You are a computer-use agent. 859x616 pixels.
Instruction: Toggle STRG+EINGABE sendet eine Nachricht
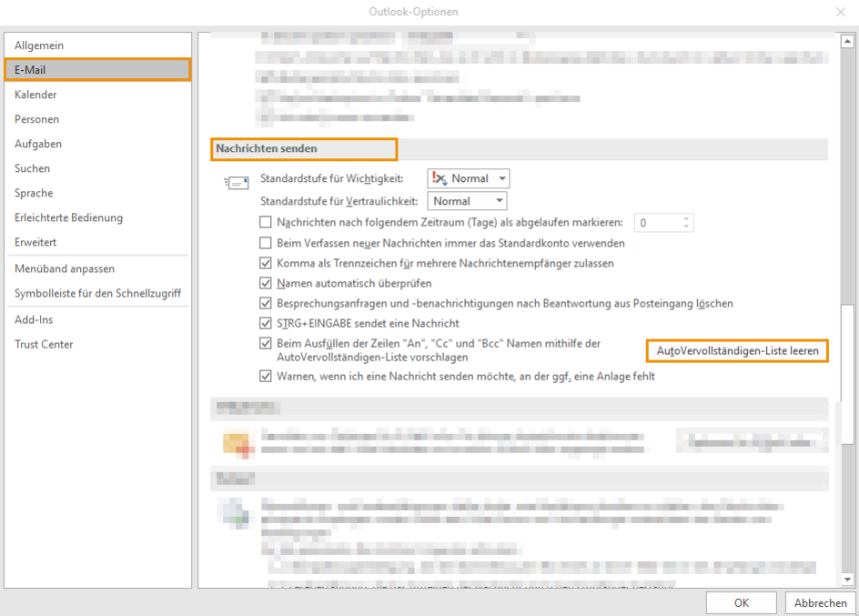(266, 323)
